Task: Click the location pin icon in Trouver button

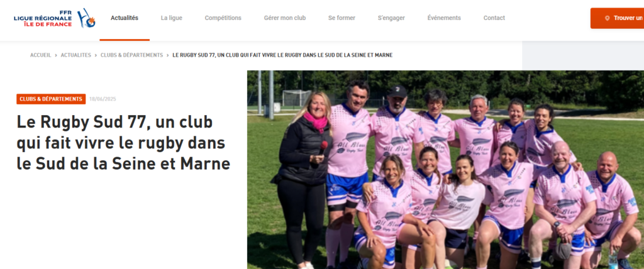Action: click(607, 18)
